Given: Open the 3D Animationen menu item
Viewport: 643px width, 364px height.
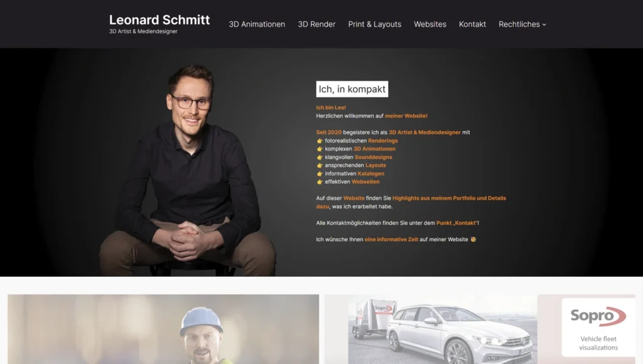Looking at the screenshot, I should [257, 24].
